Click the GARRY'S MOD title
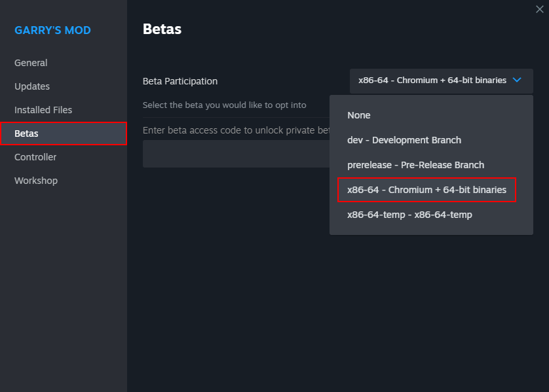549x392 pixels. [52, 30]
